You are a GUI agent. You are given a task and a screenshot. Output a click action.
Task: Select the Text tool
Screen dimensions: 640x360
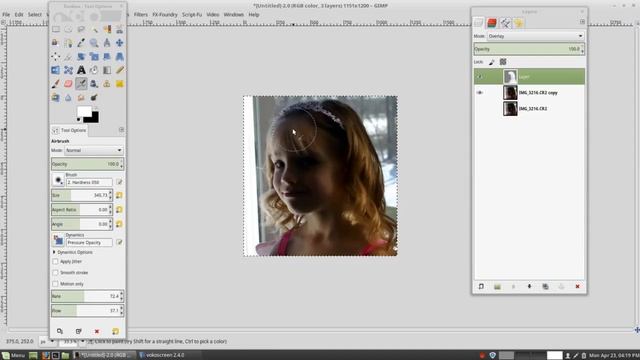tap(81, 70)
